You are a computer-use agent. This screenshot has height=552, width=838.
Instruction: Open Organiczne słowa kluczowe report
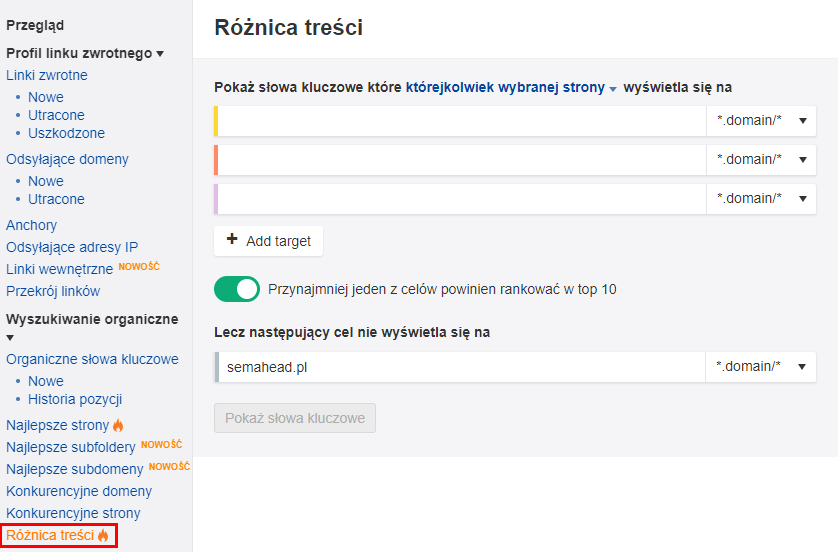pos(92,359)
